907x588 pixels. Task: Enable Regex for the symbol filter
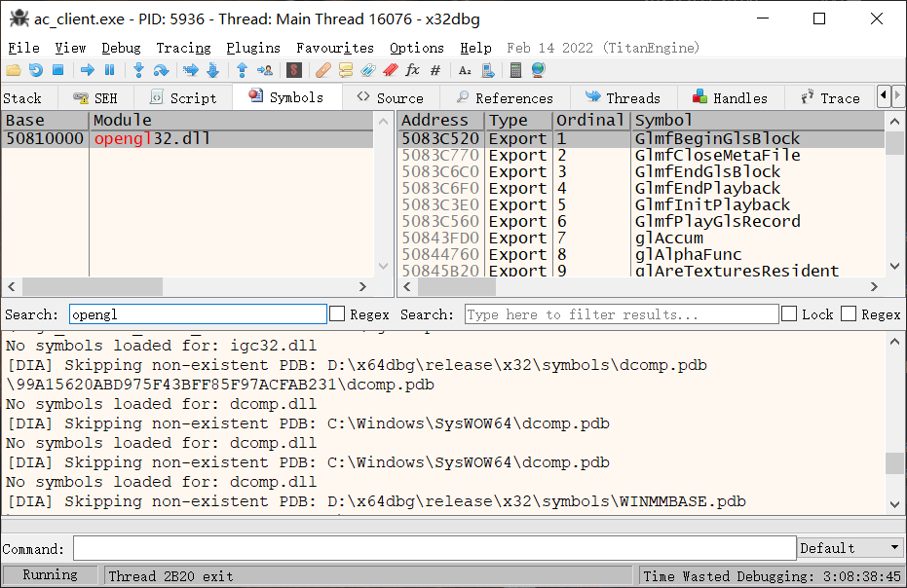click(x=849, y=314)
